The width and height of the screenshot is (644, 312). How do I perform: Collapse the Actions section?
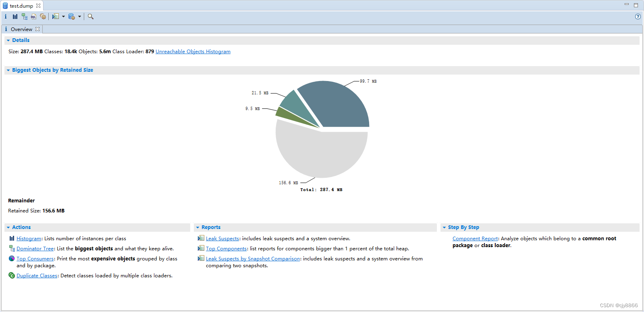coord(8,227)
